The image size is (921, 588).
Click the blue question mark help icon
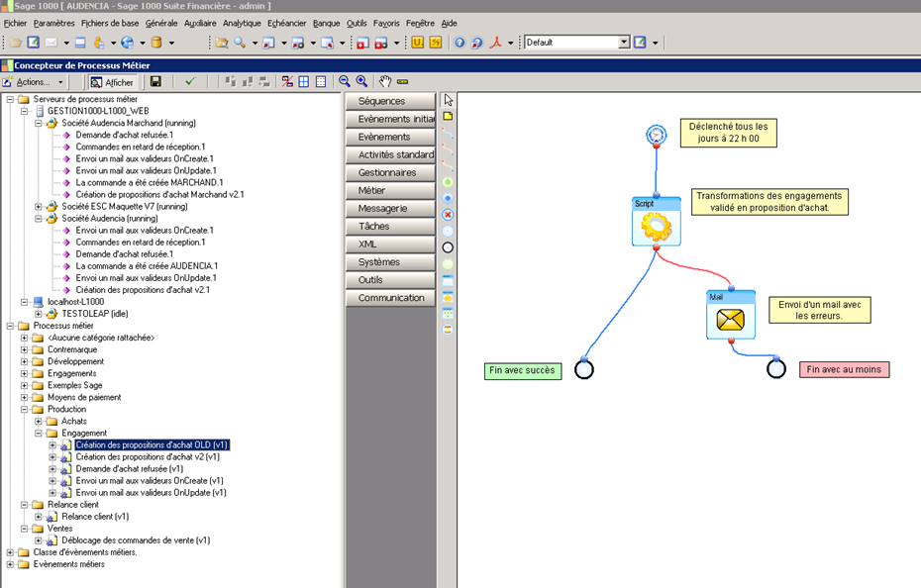[460, 43]
